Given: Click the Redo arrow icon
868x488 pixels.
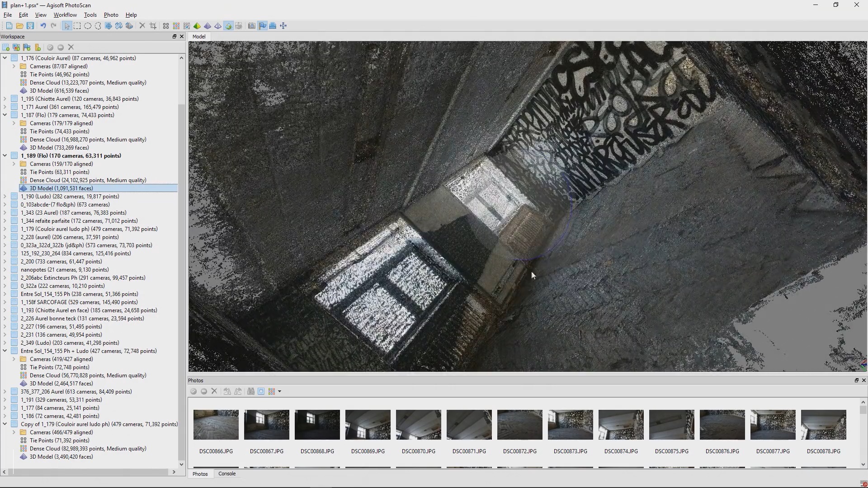Looking at the screenshot, I should click(x=53, y=26).
